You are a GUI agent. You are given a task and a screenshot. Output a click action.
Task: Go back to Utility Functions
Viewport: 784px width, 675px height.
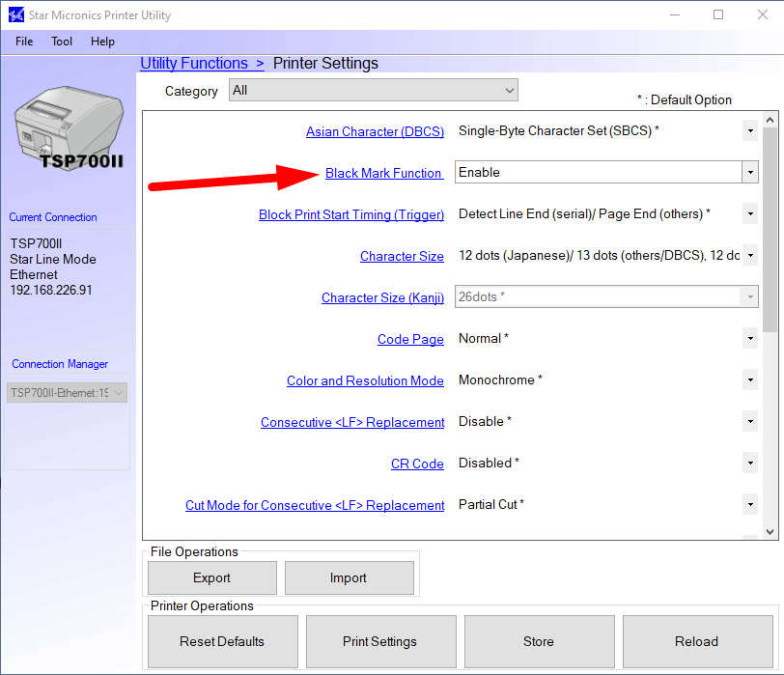(202, 63)
